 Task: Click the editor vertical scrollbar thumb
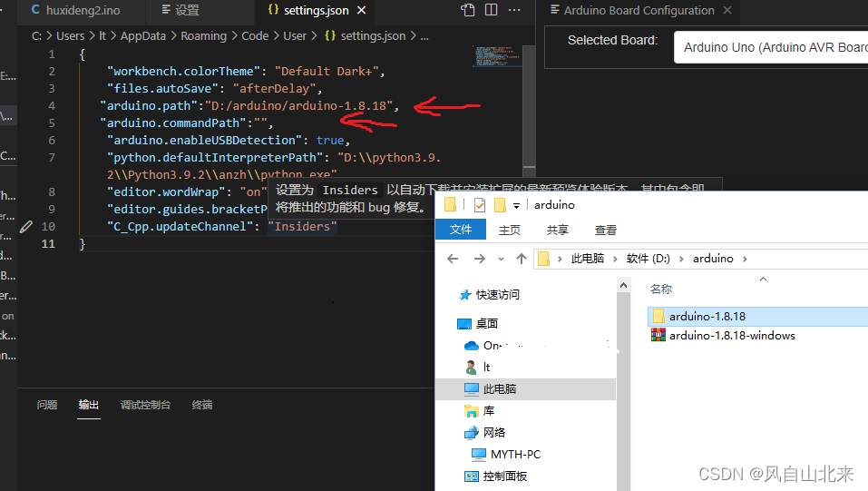coord(529,106)
